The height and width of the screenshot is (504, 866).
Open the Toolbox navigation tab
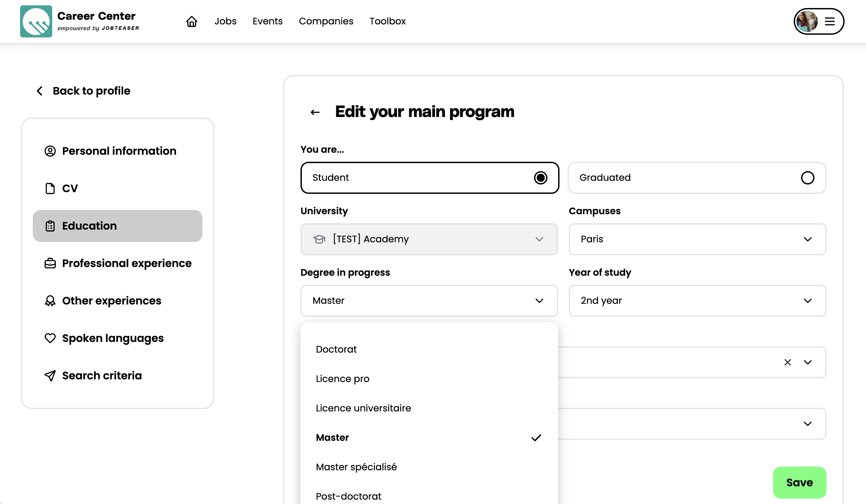pyautogui.click(x=387, y=21)
